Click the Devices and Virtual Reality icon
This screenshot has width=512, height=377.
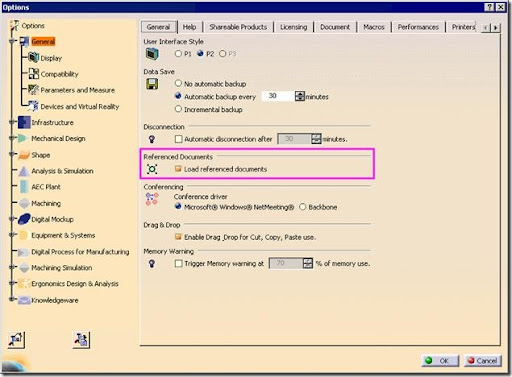click(x=33, y=106)
